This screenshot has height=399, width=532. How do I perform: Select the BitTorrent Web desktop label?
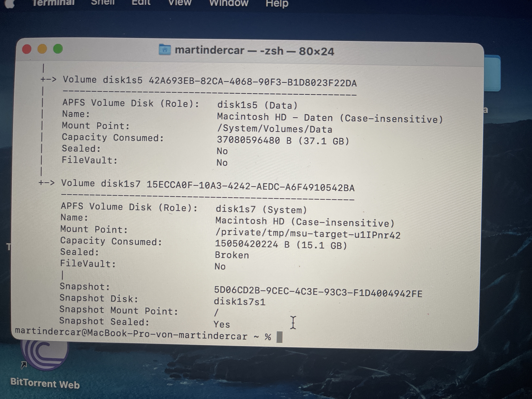point(45,383)
